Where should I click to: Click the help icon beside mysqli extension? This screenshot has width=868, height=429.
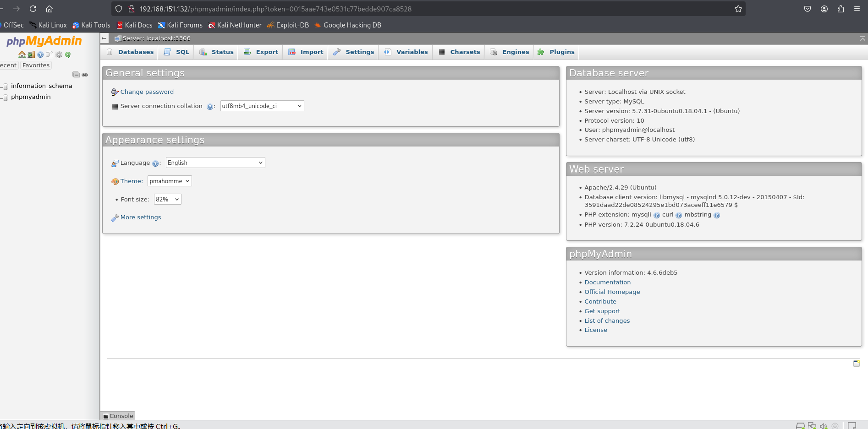pyautogui.click(x=657, y=215)
